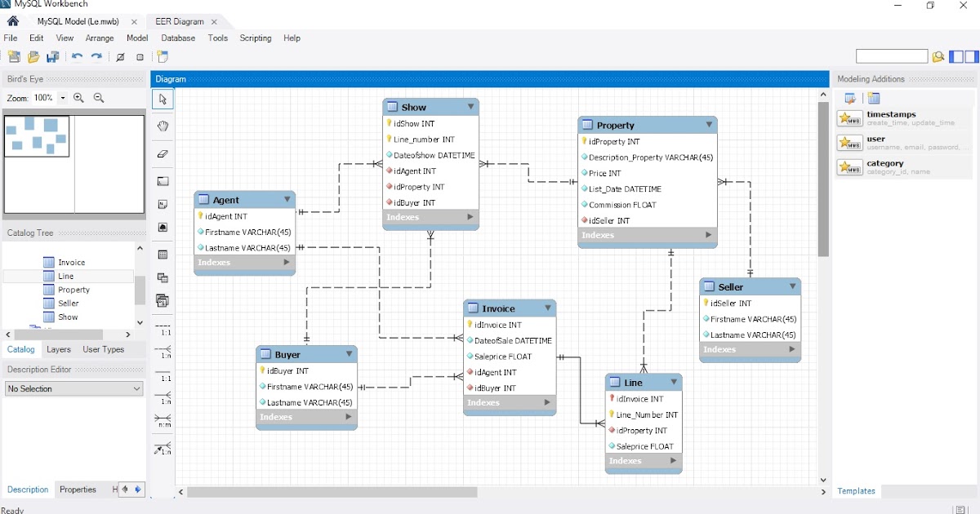Select the pointer selection tool

coord(163,100)
